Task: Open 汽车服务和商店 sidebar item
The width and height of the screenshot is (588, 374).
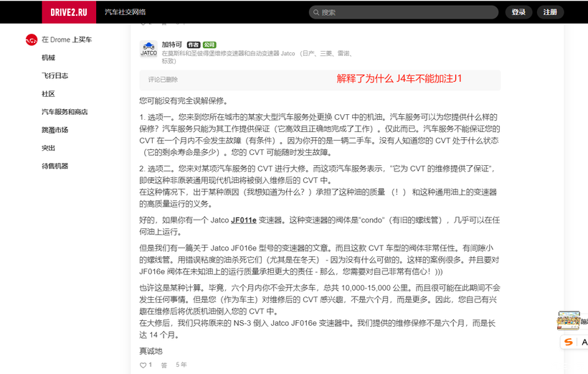Action: [x=65, y=111]
